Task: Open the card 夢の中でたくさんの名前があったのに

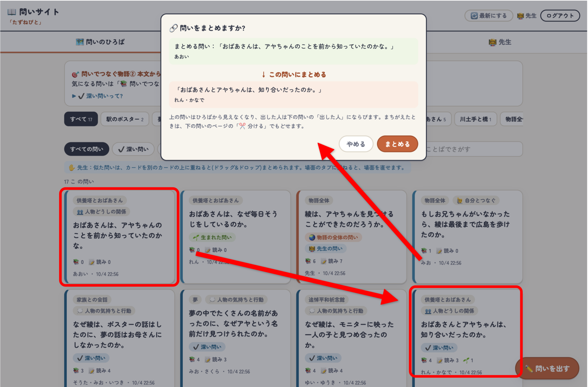Action: tap(236, 338)
